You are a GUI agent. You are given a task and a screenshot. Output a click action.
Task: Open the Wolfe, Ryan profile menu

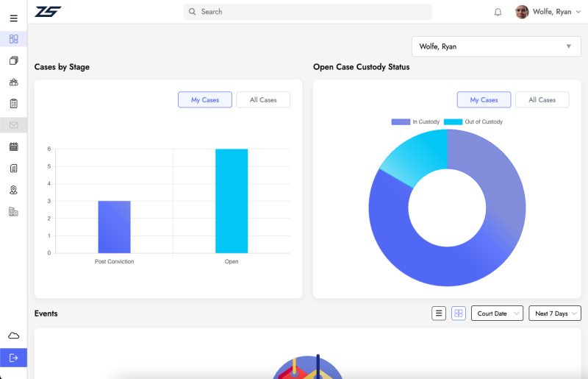coord(548,12)
